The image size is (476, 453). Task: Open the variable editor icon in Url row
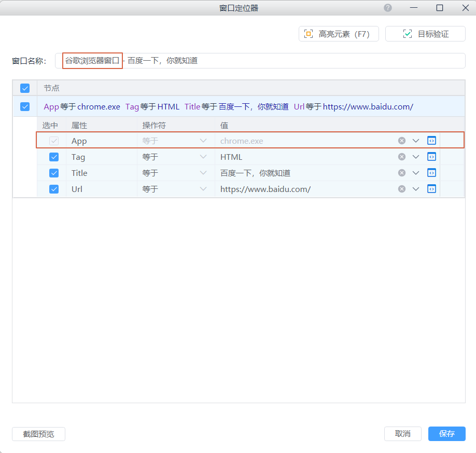click(x=431, y=189)
